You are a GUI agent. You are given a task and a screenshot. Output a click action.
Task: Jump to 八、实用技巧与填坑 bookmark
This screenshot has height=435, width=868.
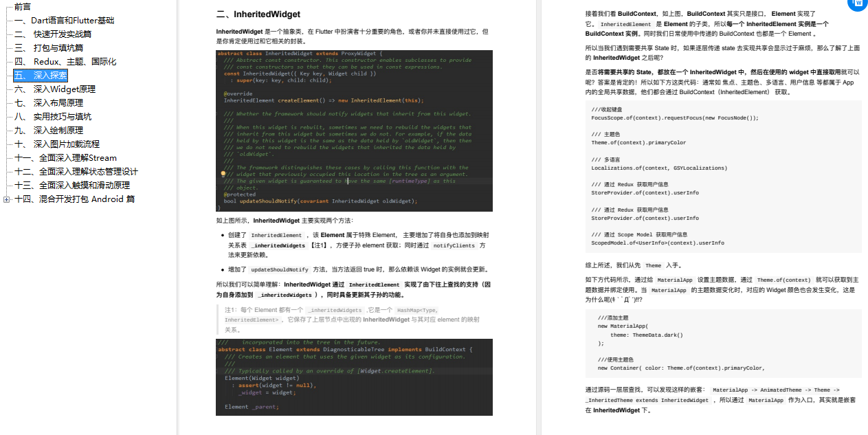53,117
